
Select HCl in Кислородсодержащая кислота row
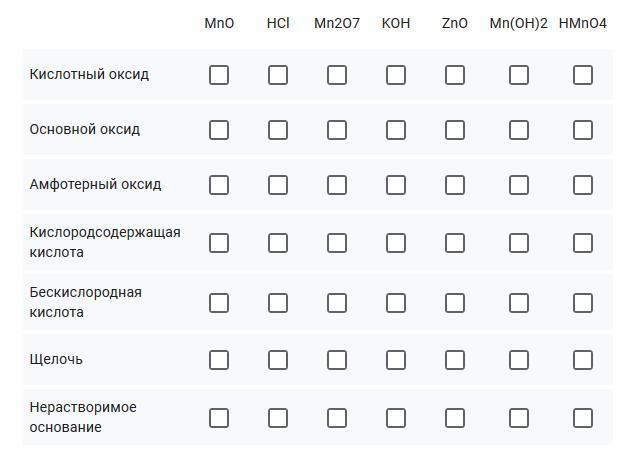point(278,243)
